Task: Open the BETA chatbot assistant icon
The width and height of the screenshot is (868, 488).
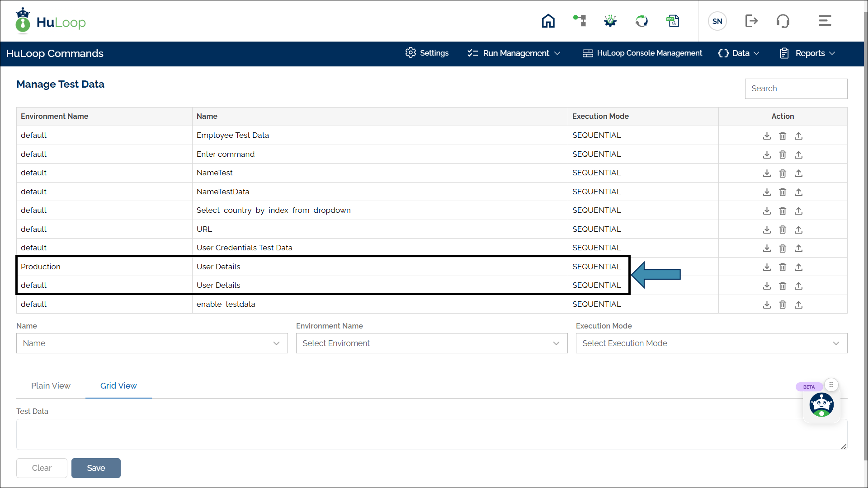Action: 821,404
